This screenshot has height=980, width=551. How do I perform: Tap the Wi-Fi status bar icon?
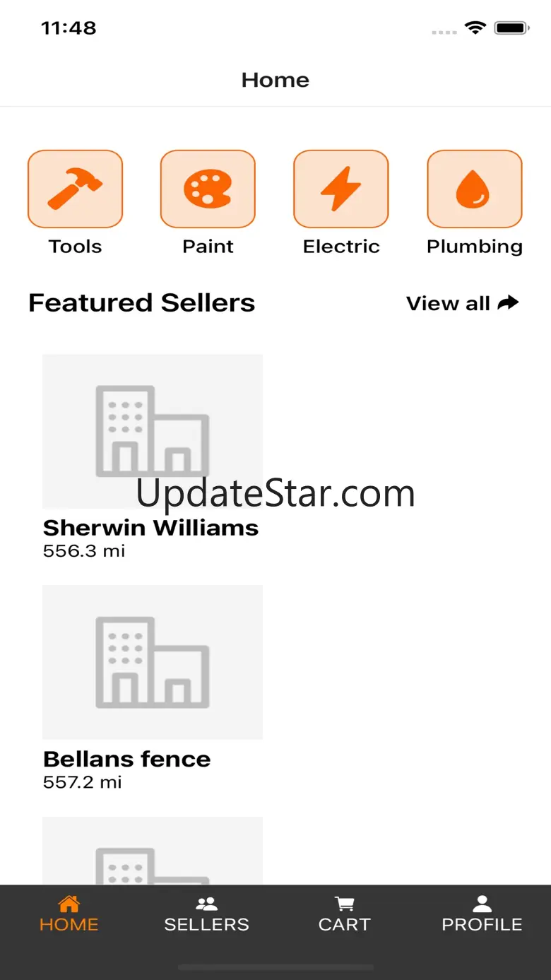pyautogui.click(x=475, y=28)
